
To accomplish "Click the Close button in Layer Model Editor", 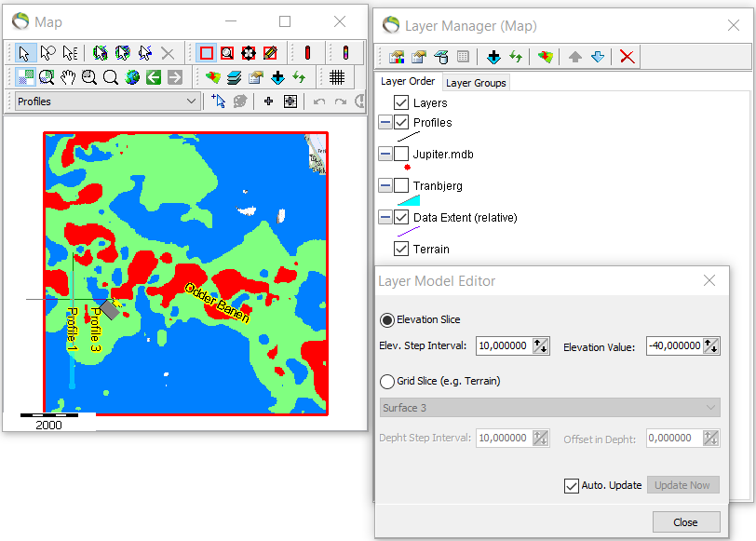I will click(685, 521).
